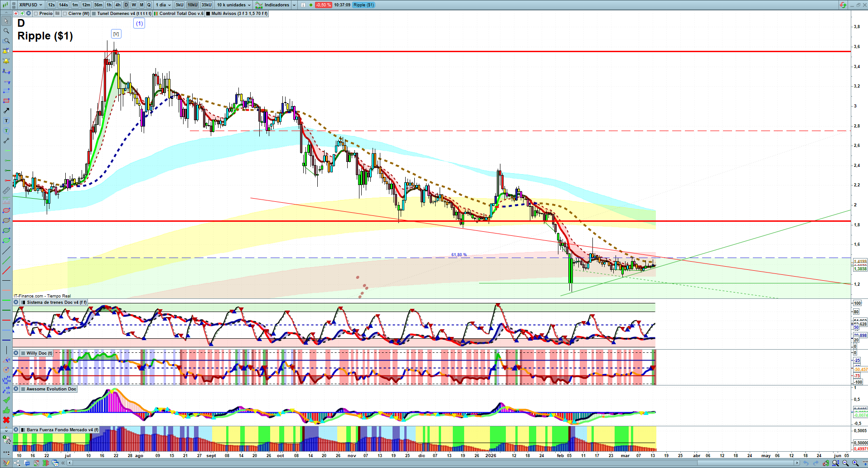Select the M monthly timeframe
The height and width of the screenshot is (468, 868).
[x=141, y=5]
